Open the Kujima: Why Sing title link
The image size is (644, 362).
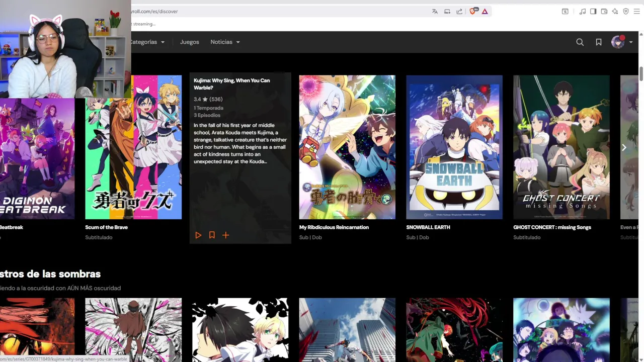pyautogui.click(x=232, y=84)
